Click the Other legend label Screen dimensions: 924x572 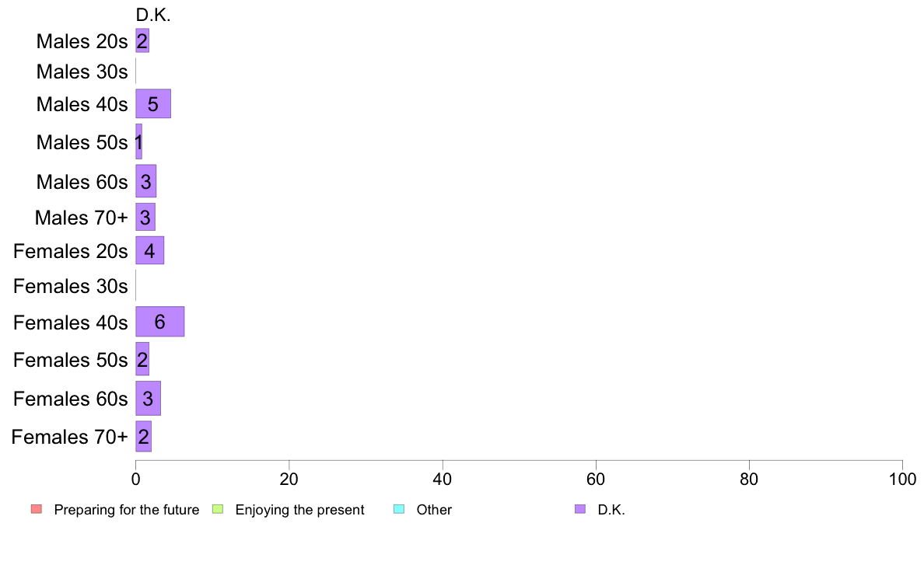[x=434, y=510]
